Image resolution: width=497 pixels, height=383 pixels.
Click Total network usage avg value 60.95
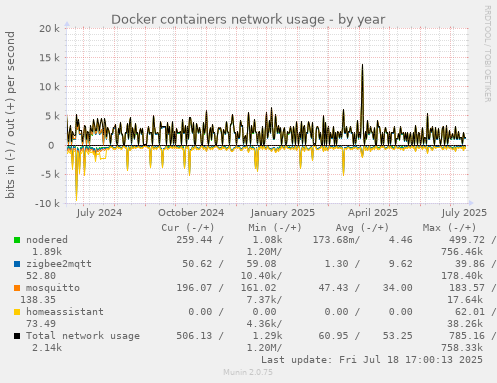(x=333, y=336)
